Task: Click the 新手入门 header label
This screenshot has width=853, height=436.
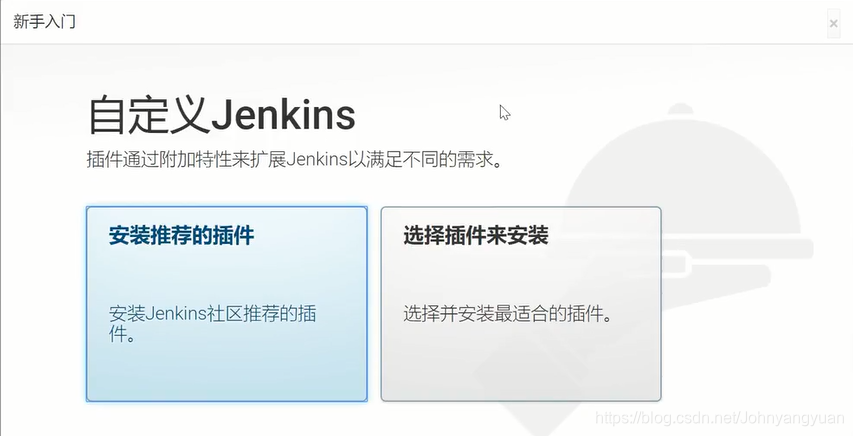Action: point(45,22)
